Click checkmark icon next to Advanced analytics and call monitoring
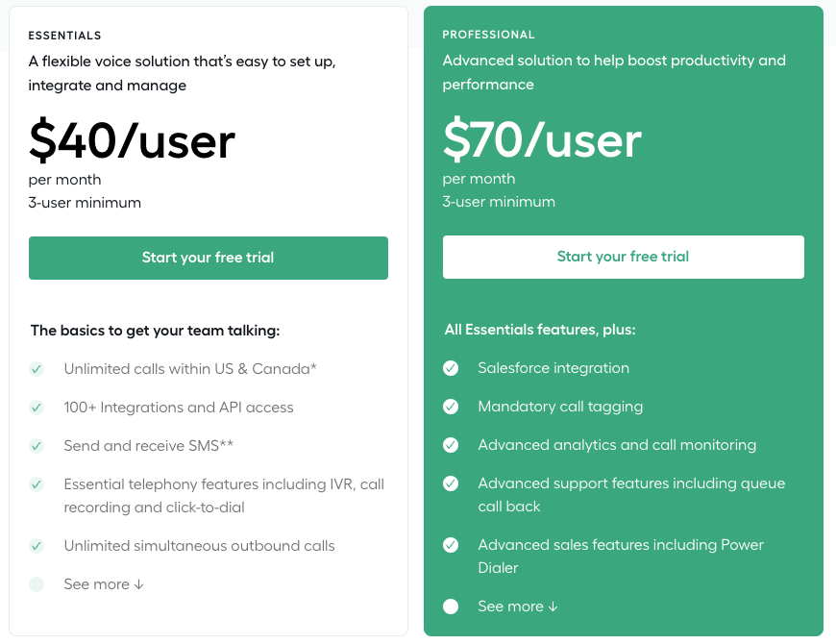836x644 pixels. 451,445
